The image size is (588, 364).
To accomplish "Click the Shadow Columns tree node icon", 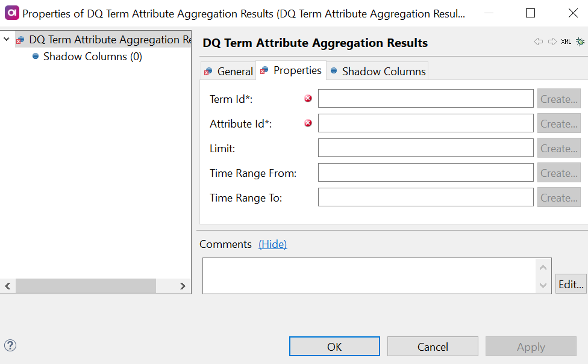I will (36, 57).
